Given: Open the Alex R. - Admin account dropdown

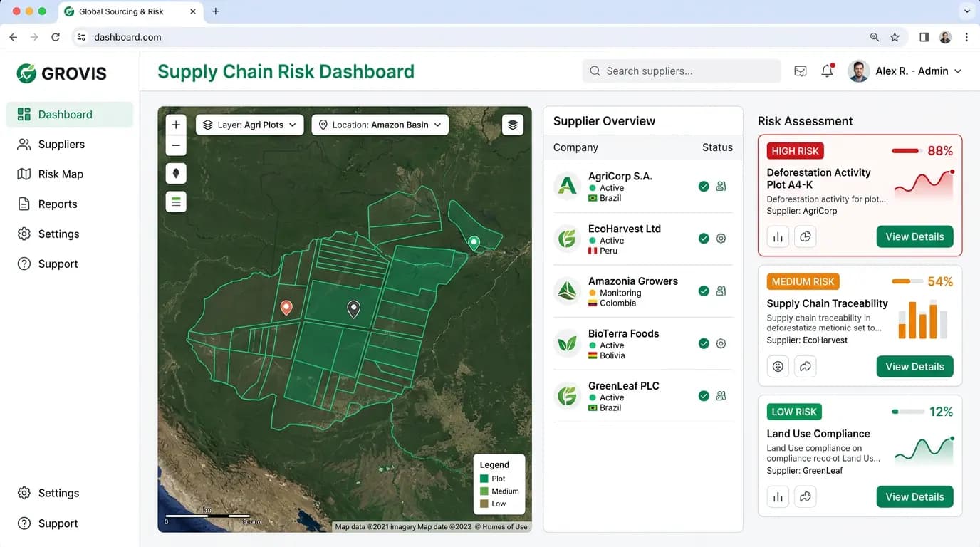Looking at the screenshot, I should pyautogui.click(x=905, y=71).
